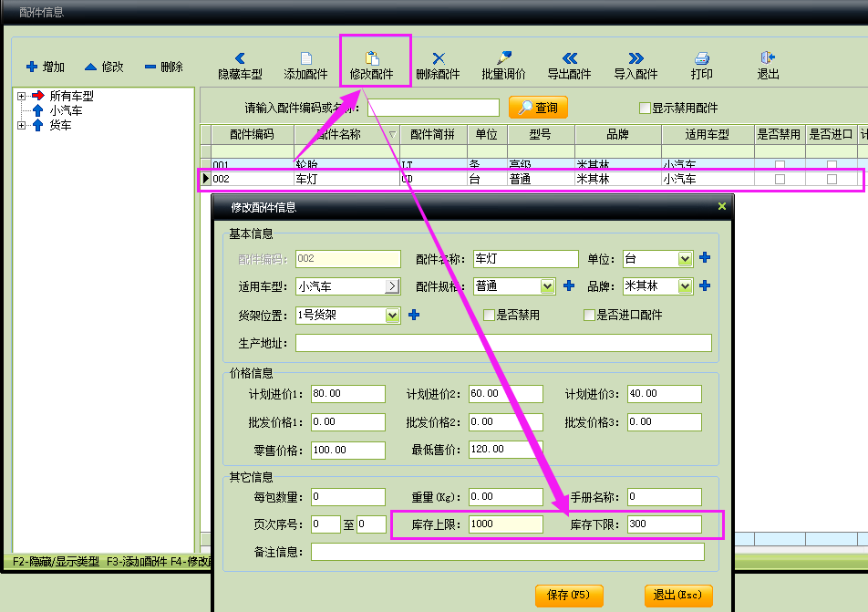Click the 导入配件 icon
This screenshot has height=612, width=868.
tap(635, 58)
